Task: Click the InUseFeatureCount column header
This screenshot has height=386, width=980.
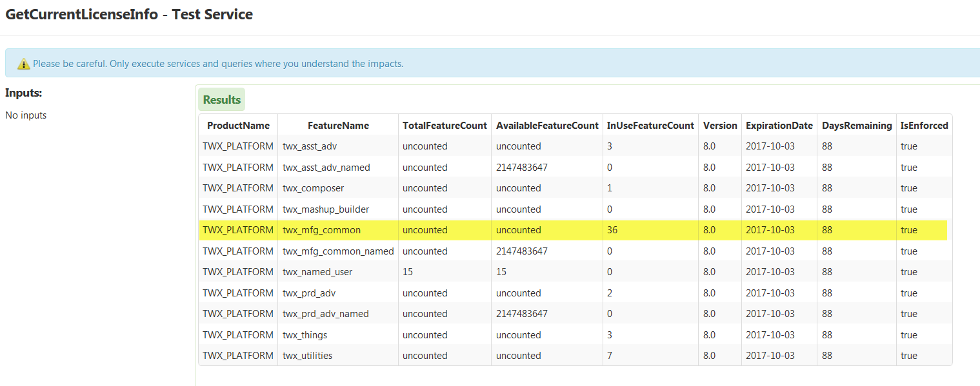Action: tap(650, 126)
